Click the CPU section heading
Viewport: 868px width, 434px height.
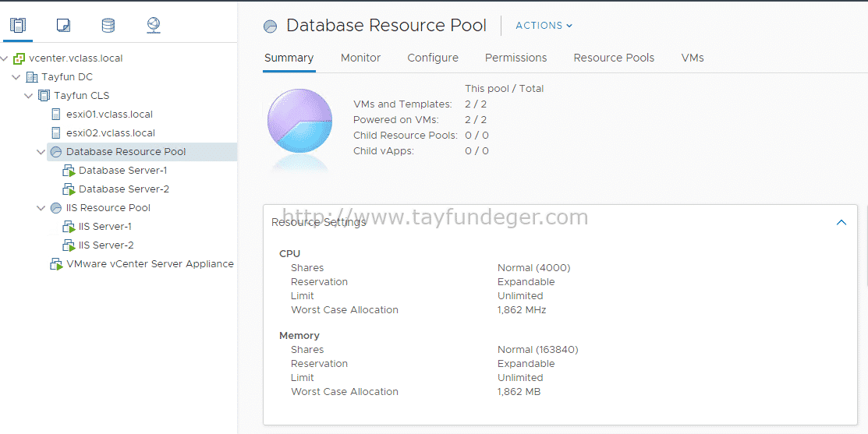pyautogui.click(x=289, y=254)
